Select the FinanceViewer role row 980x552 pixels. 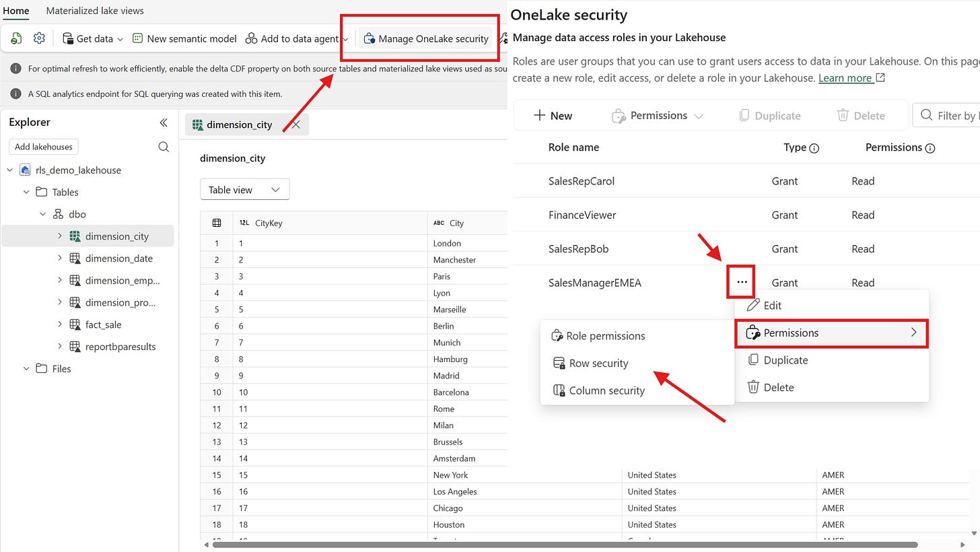[x=746, y=215]
